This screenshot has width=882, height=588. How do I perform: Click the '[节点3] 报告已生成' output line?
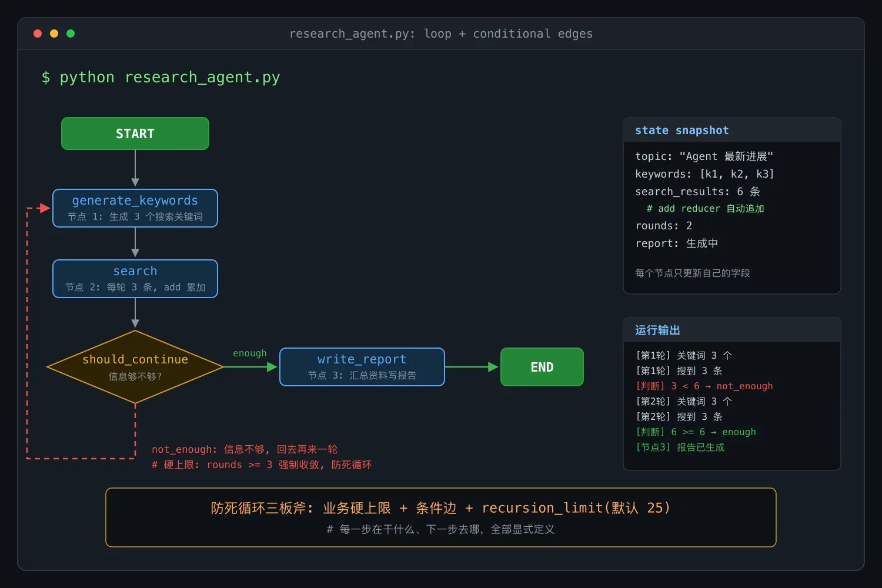680,447
